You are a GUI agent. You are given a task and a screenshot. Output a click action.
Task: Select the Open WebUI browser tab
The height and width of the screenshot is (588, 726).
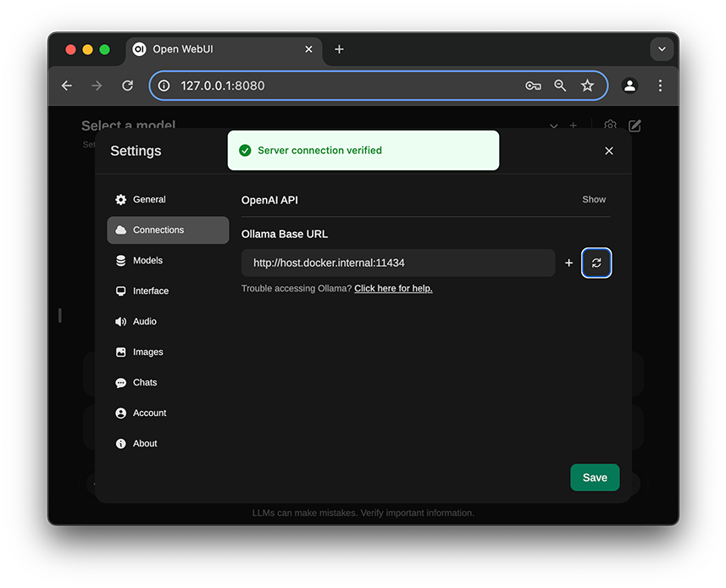224,49
